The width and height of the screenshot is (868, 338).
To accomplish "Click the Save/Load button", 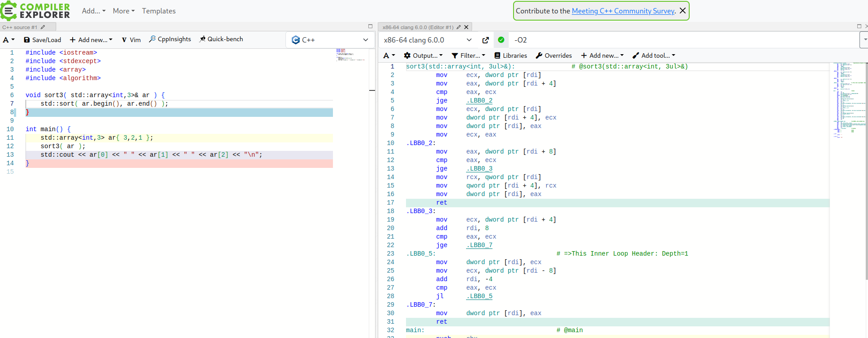I will tap(43, 40).
